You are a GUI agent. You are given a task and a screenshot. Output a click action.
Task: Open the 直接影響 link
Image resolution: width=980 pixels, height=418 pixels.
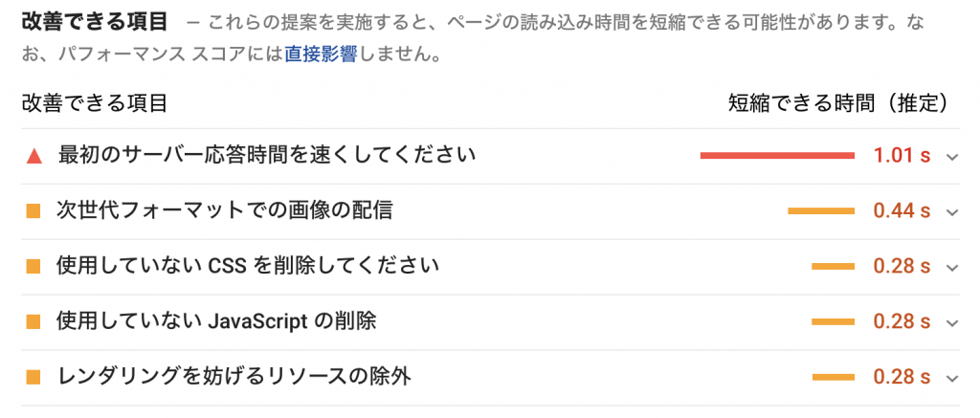click(321, 55)
